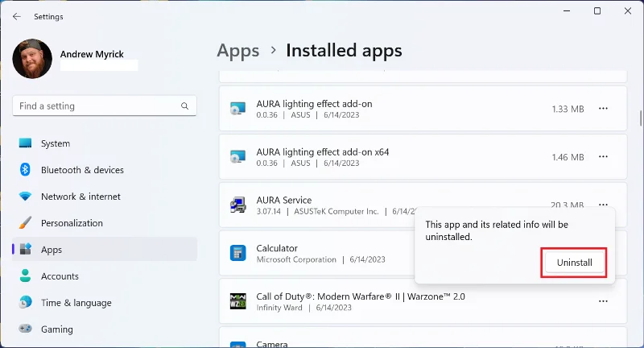The image size is (644, 348).
Task: Click the back arrow in Settings
Action: pyautogui.click(x=17, y=16)
